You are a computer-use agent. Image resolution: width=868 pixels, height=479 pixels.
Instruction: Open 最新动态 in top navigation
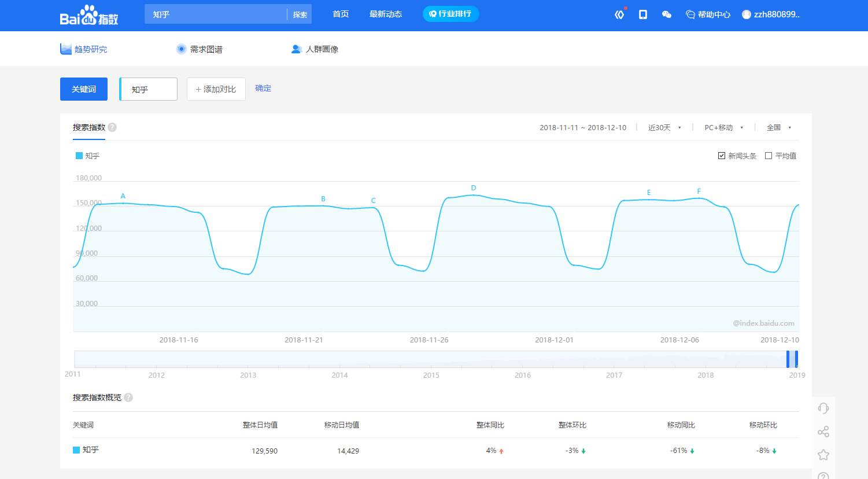click(386, 14)
